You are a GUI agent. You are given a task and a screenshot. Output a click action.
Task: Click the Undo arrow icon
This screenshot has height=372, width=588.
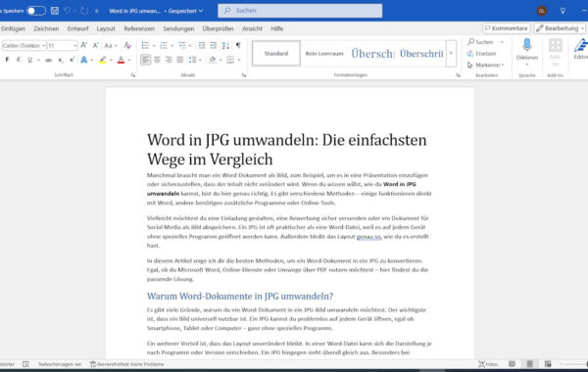[68, 11]
